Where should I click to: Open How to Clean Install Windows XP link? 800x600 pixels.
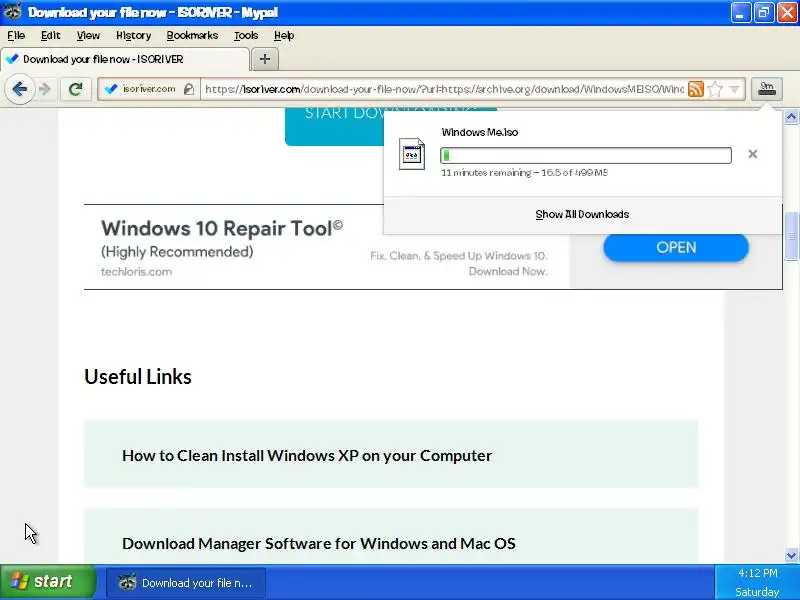point(307,455)
